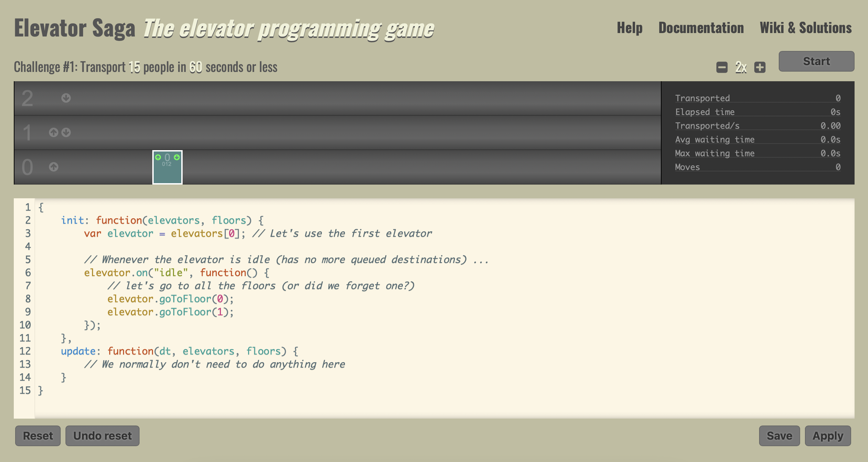Click the floor 1 down call button
The image size is (868, 462).
pos(66,133)
